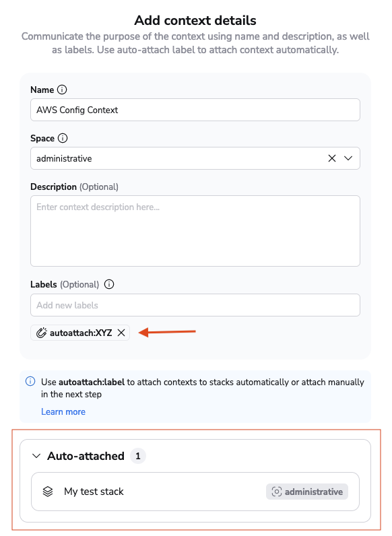
Task: Click the info icon beside Space
Action: pos(63,138)
